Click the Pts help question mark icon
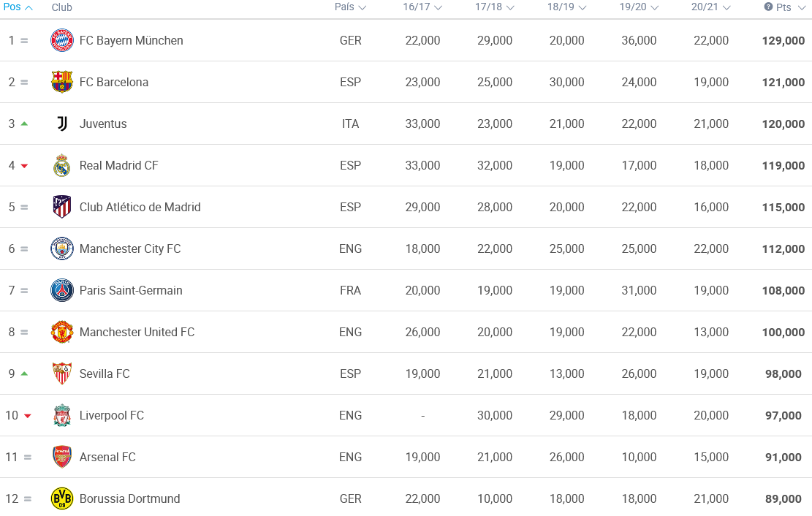This screenshot has height=516, width=812. (x=768, y=7)
